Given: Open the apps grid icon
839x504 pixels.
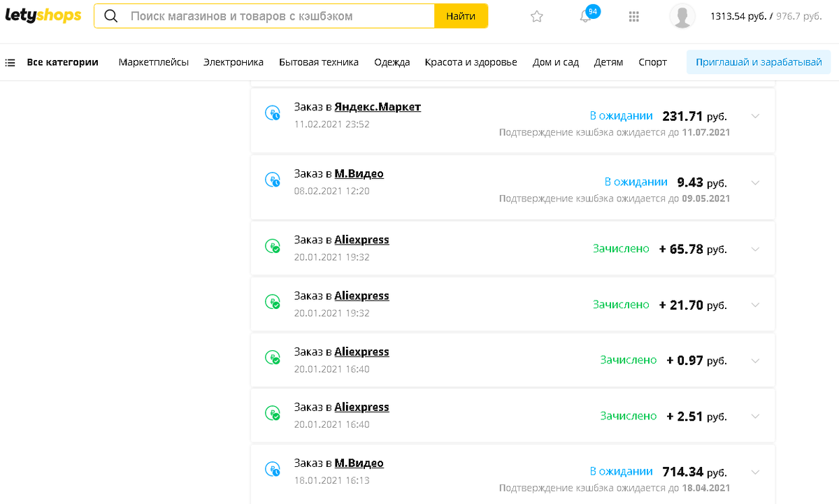Looking at the screenshot, I should pyautogui.click(x=634, y=16).
